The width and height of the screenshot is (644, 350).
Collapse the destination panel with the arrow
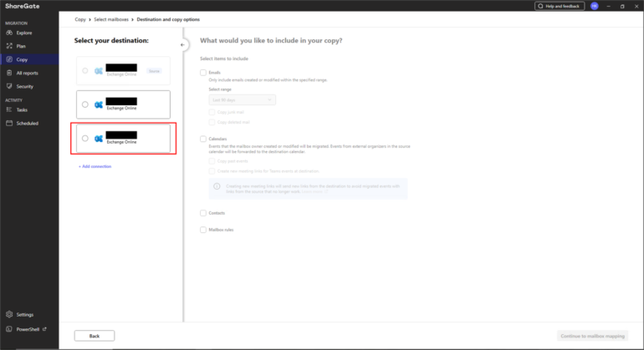click(183, 44)
